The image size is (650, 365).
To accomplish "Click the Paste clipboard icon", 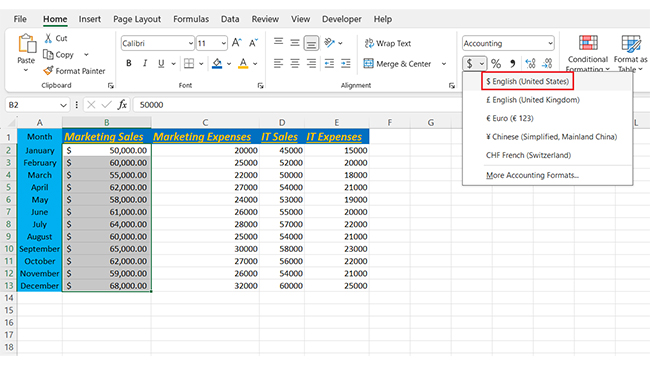I will point(27,43).
